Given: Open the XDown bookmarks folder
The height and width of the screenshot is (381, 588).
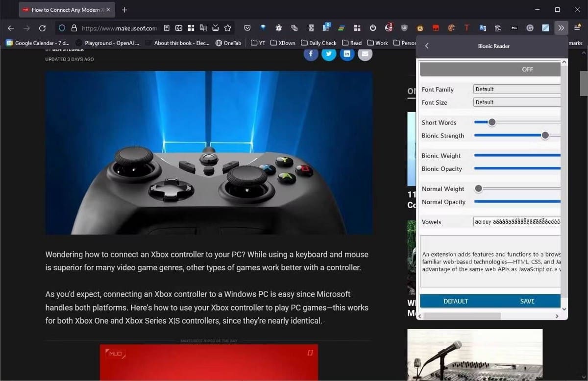Looking at the screenshot, I should click(283, 43).
